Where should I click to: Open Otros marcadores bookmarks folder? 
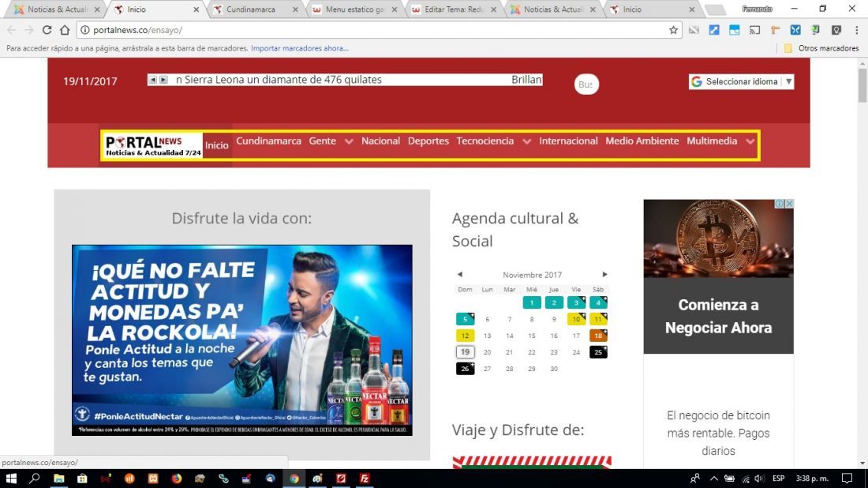tap(821, 48)
